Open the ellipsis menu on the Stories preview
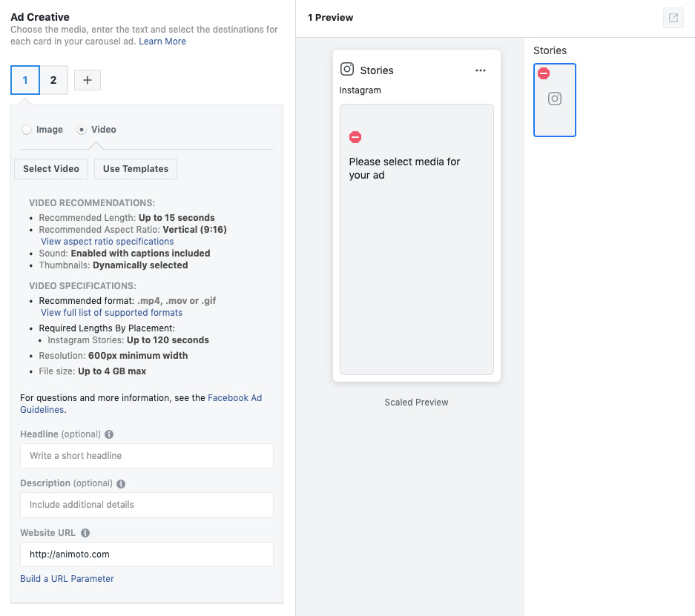The height and width of the screenshot is (616, 695). pos(480,69)
